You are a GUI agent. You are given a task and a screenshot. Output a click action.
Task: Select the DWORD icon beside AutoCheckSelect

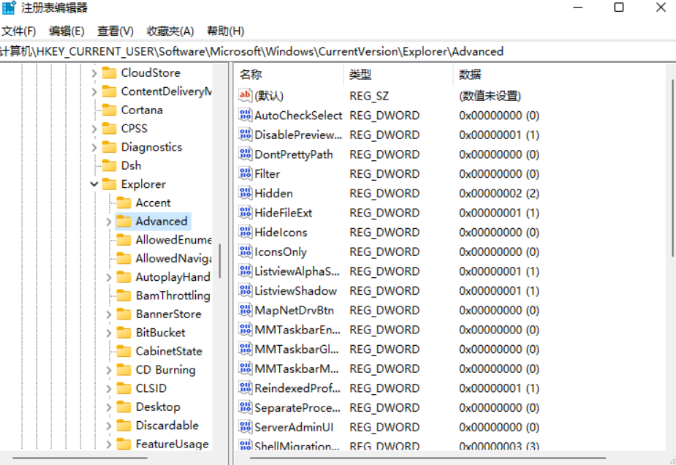[x=246, y=115]
